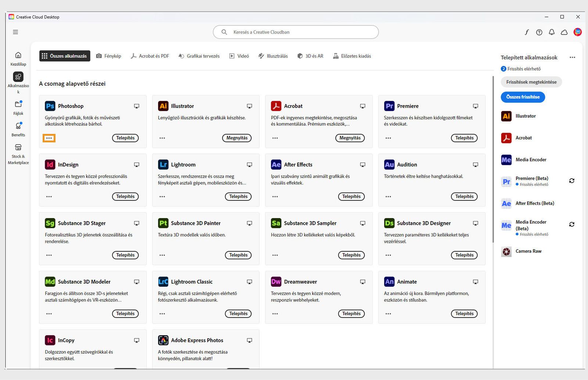588x380 pixels.
Task: Open the fonts (f) icon
Action: (x=527, y=32)
